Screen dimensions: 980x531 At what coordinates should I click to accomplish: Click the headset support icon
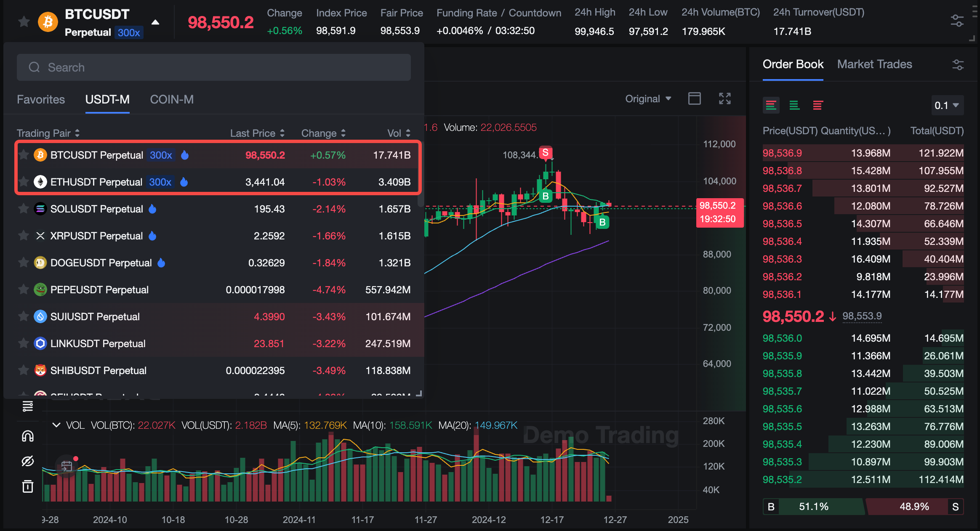(x=28, y=436)
